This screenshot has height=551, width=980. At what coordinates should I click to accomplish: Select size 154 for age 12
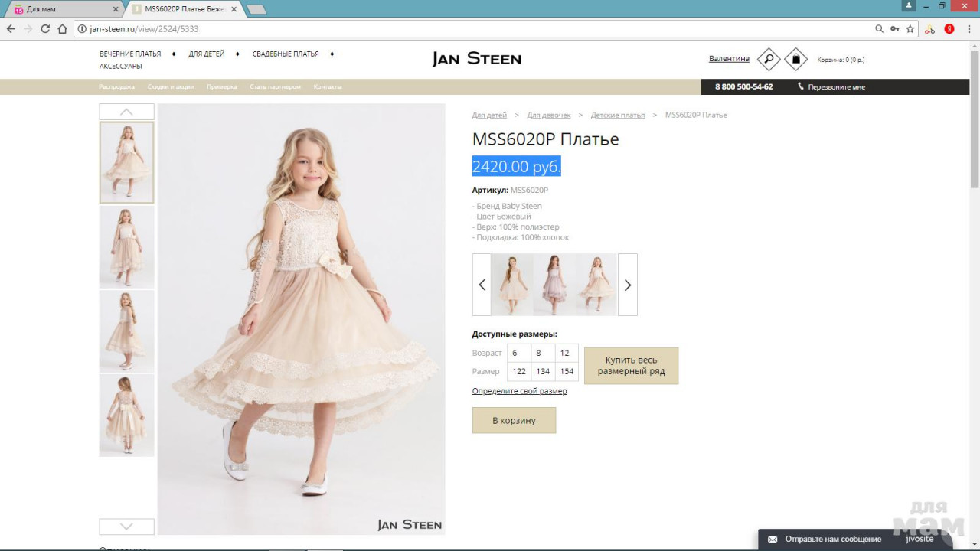pyautogui.click(x=567, y=371)
